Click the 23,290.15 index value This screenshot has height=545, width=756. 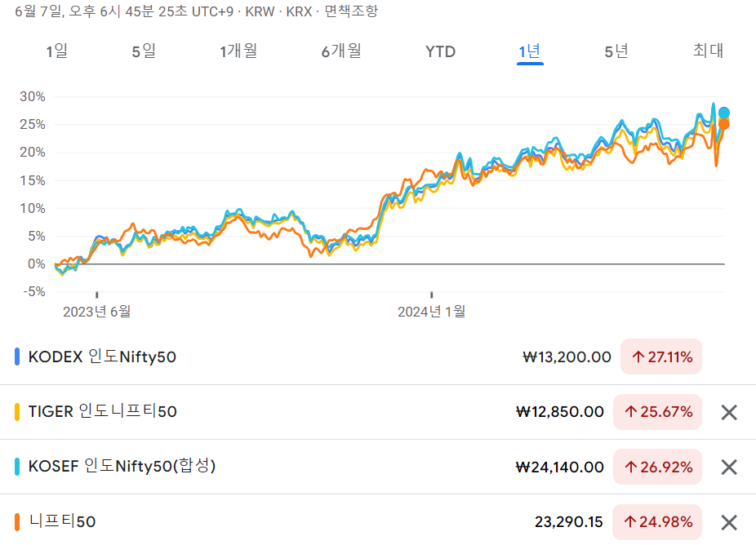[x=569, y=522]
